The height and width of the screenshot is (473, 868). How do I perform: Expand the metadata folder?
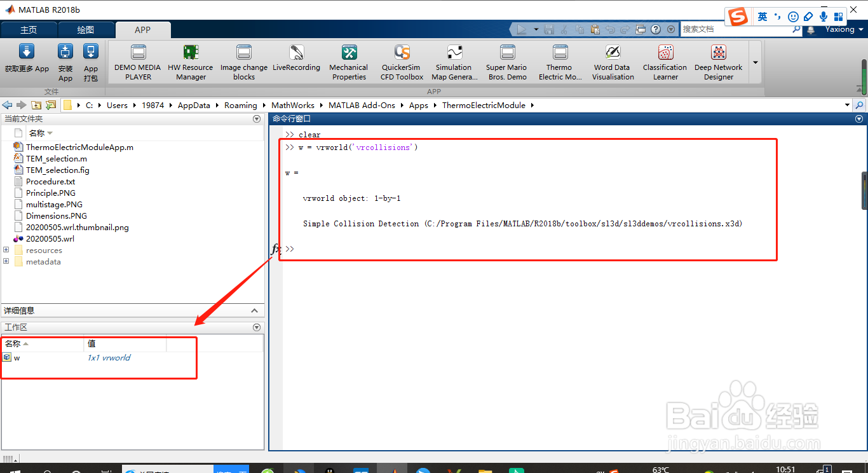point(6,261)
